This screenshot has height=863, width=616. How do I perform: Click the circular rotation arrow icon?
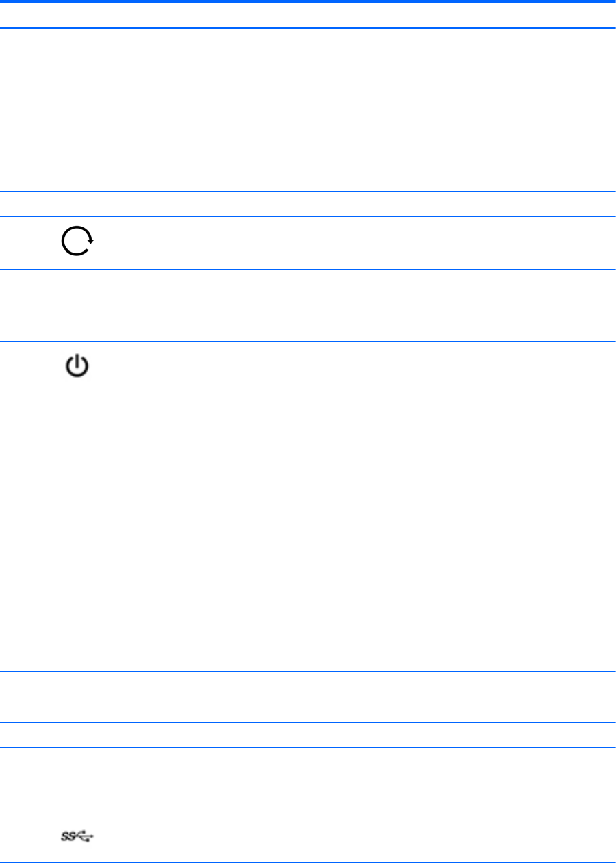point(78,242)
